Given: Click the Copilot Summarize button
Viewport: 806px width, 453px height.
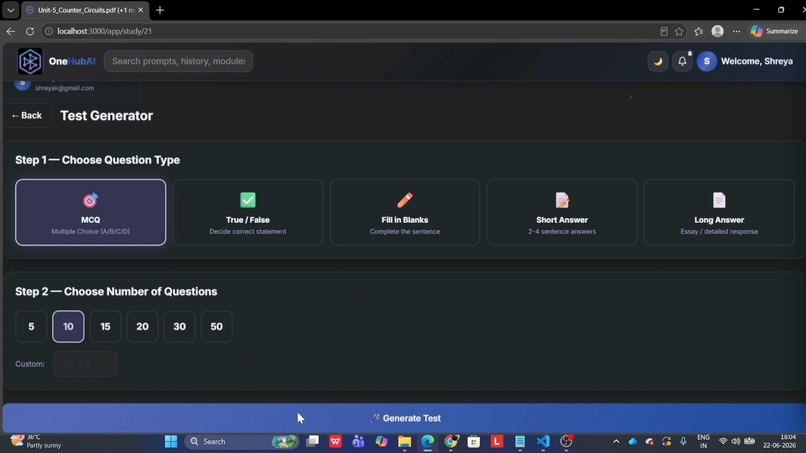Looking at the screenshot, I should pyautogui.click(x=774, y=31).
